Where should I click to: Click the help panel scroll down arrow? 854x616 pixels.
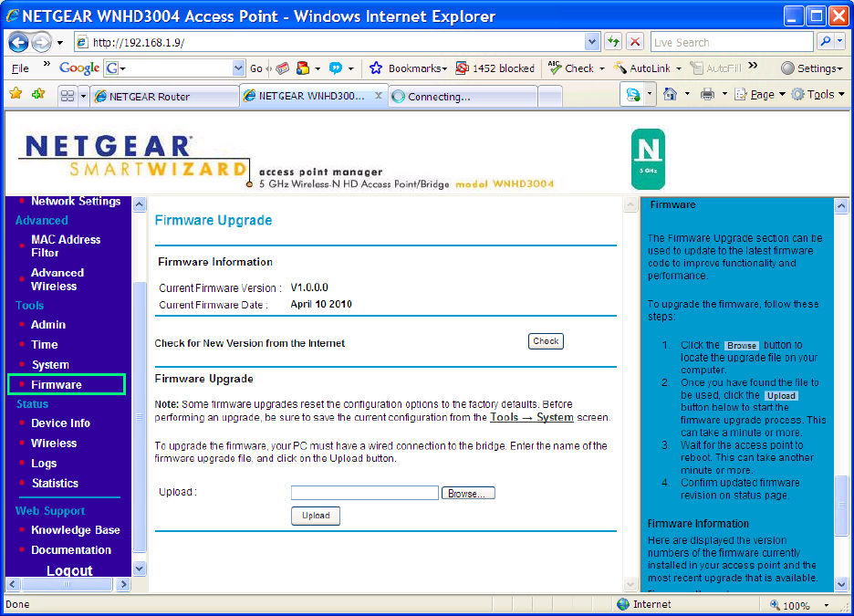(841, 584)
